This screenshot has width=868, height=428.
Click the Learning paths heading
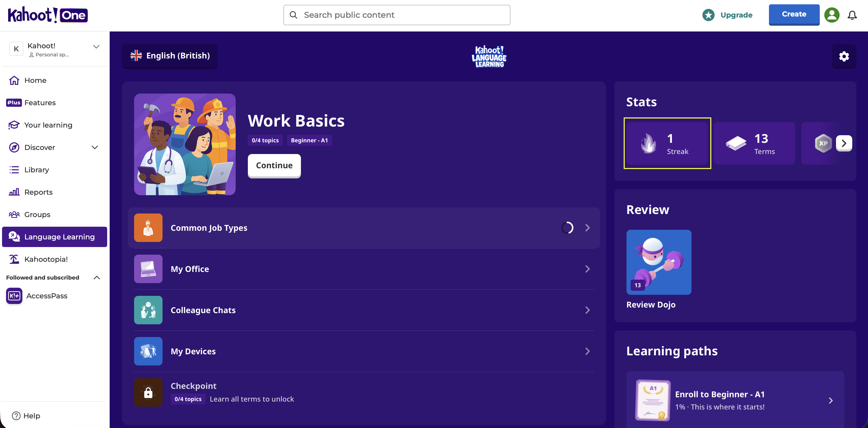pyautogui.click(x=672, y=351)
